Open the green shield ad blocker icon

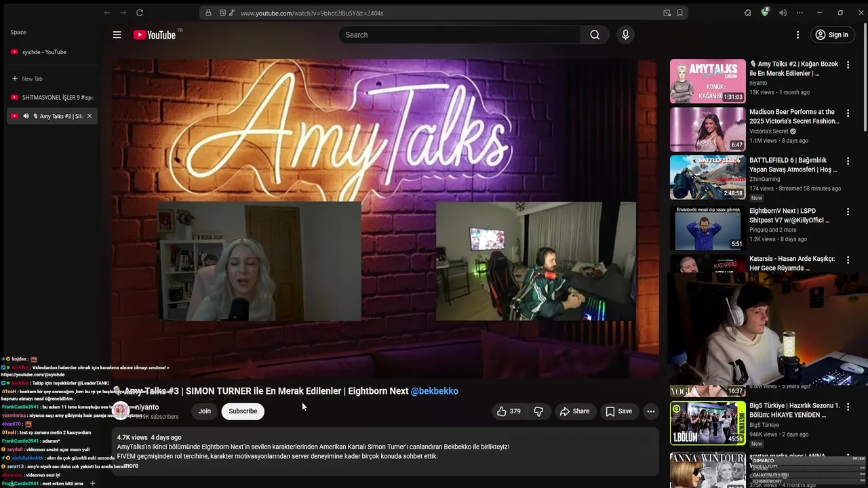click(x=765, y=13)
